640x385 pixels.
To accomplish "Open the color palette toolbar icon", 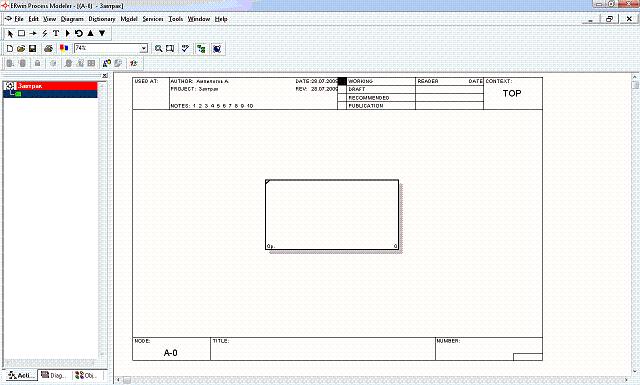I will pos(64,49).
